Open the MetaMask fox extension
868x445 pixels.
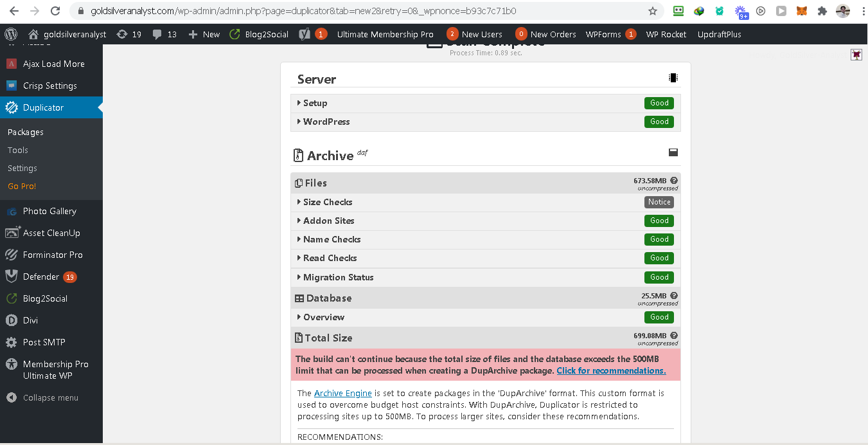(801, 11)
